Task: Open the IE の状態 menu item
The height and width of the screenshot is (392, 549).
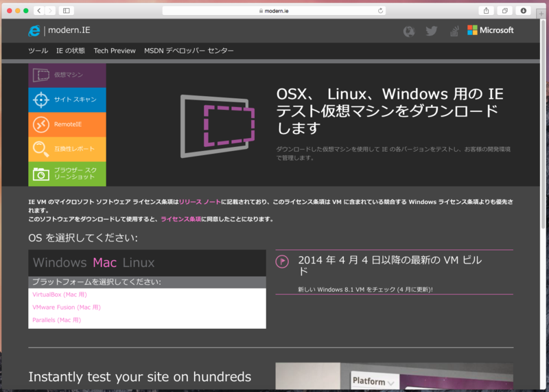Action: [71, 51]
